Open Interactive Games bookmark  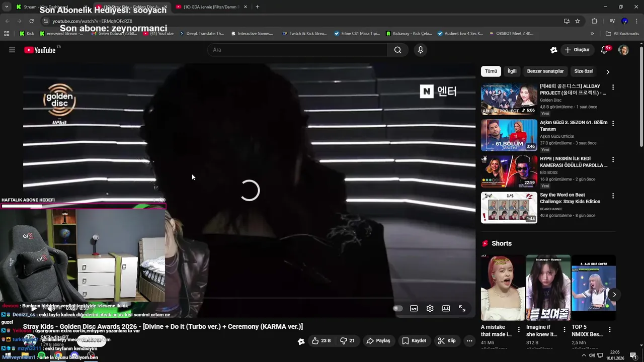tap(252, 34)
